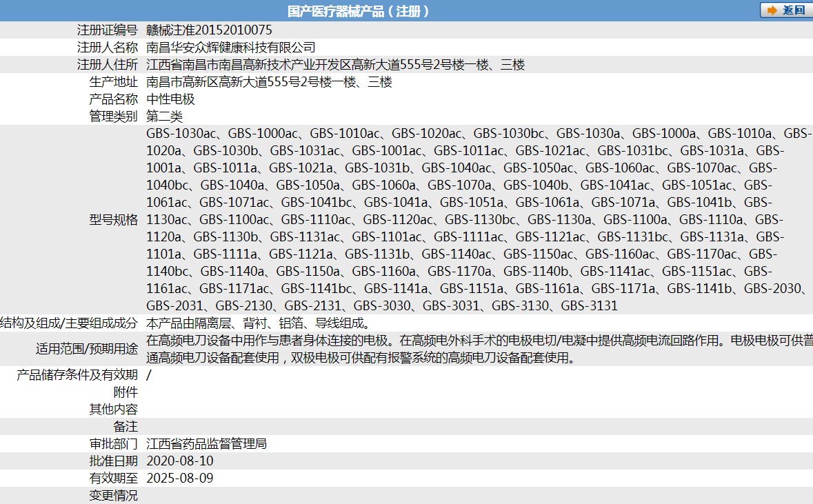Click the label 产品储存条件及有效期
The height and width of the screenshot is (504, 813).
click(77, 374)
